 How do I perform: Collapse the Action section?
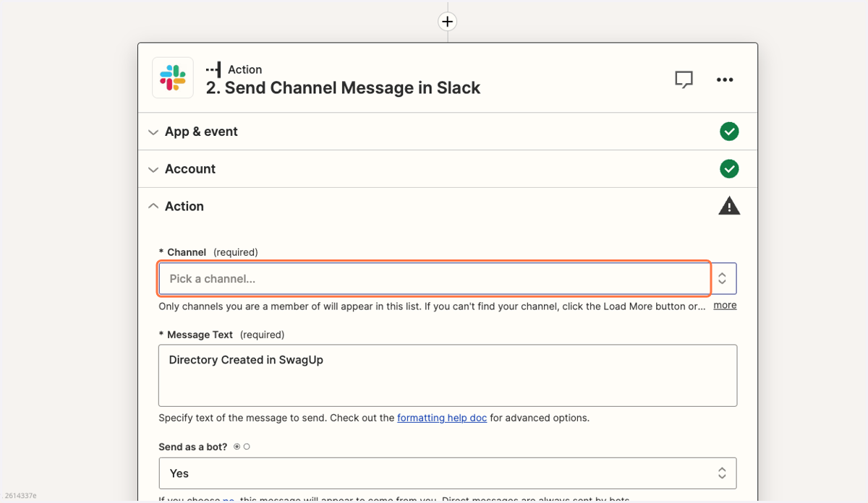click(x=448, y=206)
